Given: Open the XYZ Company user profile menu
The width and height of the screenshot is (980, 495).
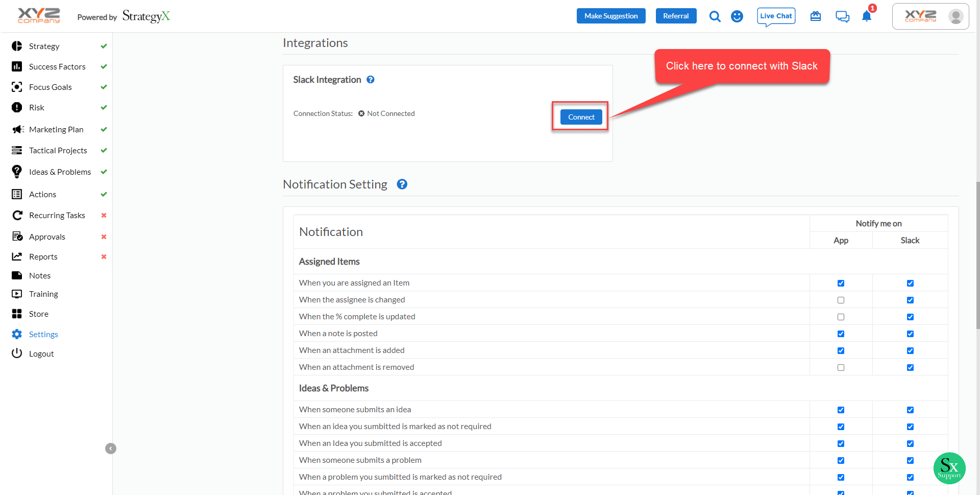Looking at the screenshot, I should point(930,16).
